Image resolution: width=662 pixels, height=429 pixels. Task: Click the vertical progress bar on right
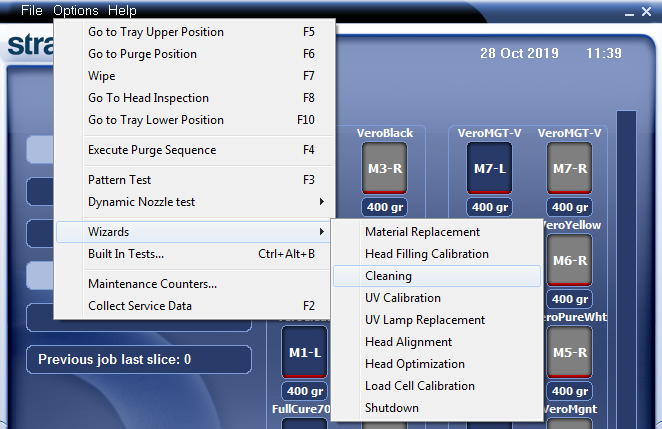(x=626, y=270)
